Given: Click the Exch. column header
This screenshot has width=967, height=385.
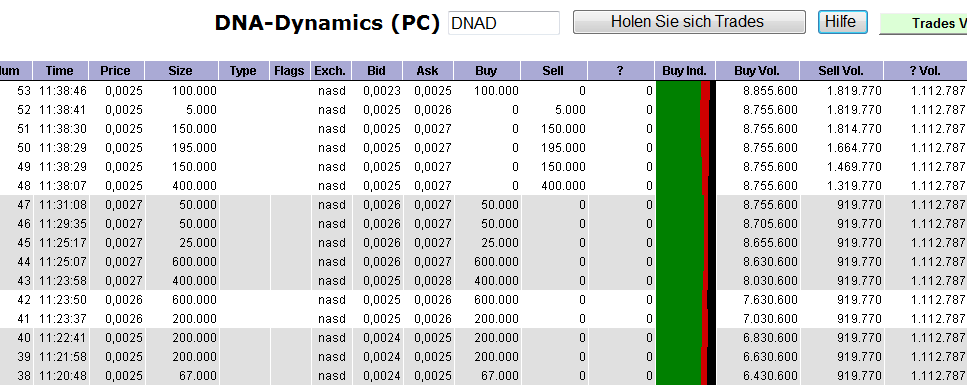Looking at the screenshot, I should point(332,70).
